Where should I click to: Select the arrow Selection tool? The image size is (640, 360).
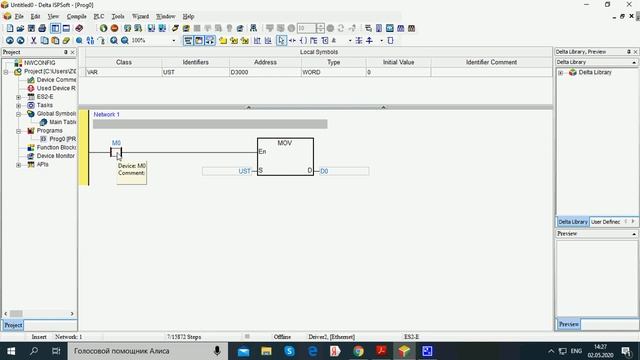(x=281, y=40)
